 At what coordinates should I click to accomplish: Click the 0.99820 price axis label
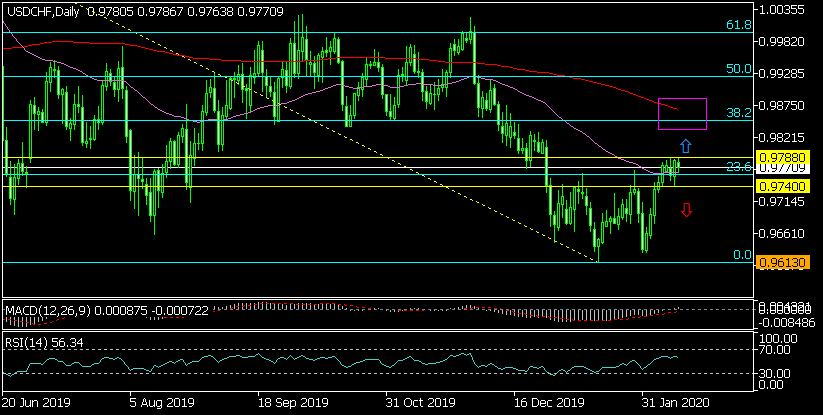pos(783,42)
